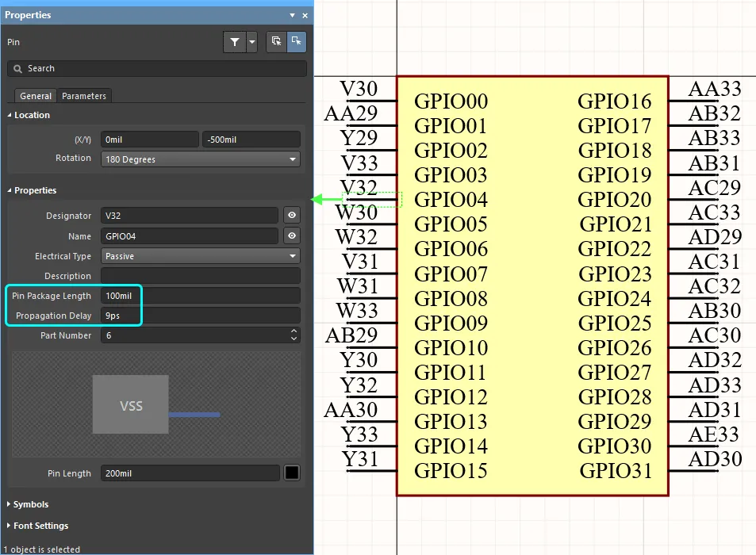Viewport: 756px width, 555px height.
Task: Click the Search field
Action: pyautogui.click(x=157, y=68)
